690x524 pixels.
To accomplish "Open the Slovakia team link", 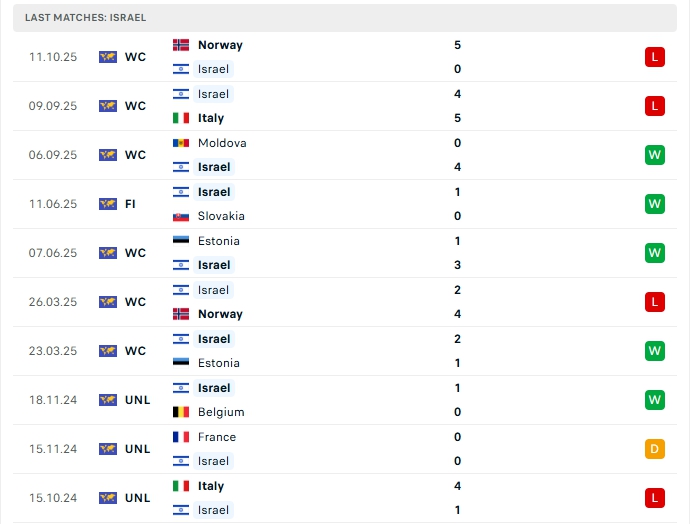I will click(221, 216).
